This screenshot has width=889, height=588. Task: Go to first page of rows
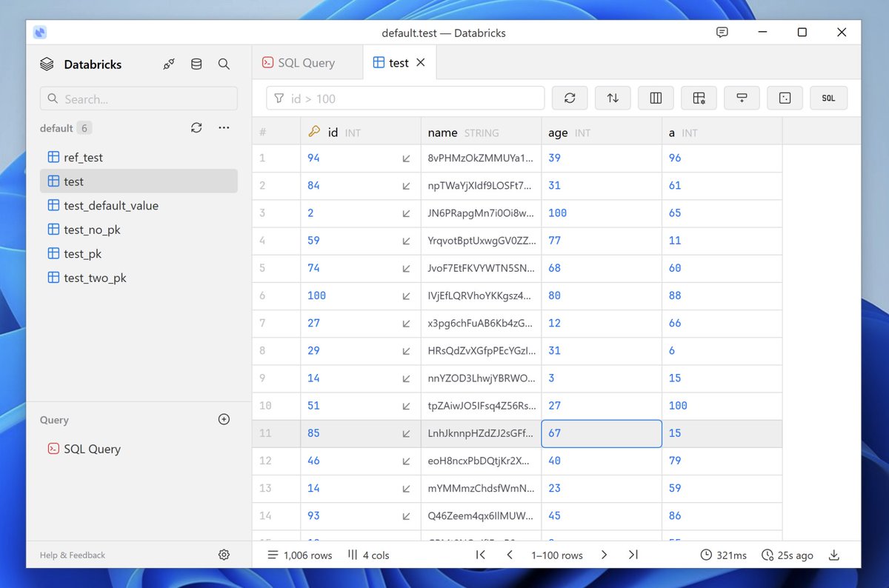click(480, 555)
